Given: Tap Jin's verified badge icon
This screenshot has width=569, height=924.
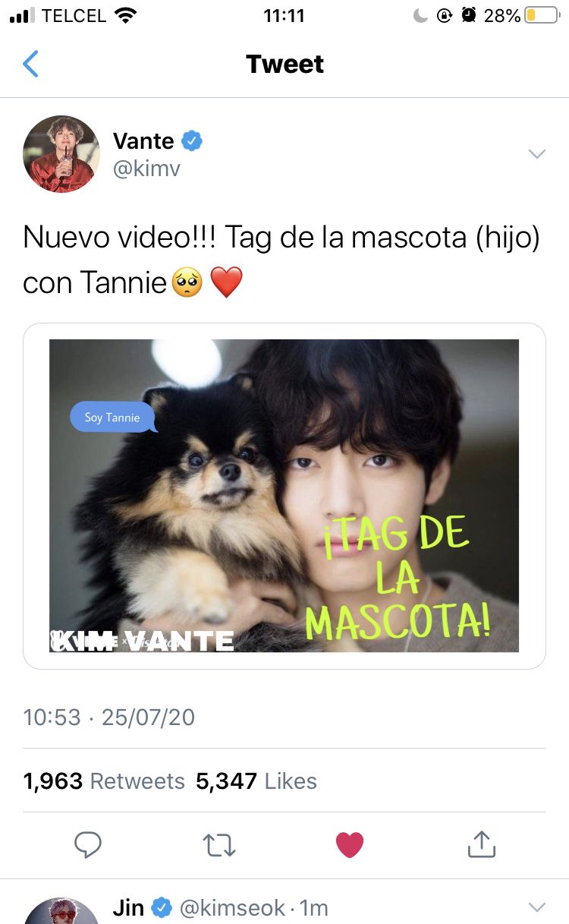Looking at the screenshot, I should [x=161, y=907].
